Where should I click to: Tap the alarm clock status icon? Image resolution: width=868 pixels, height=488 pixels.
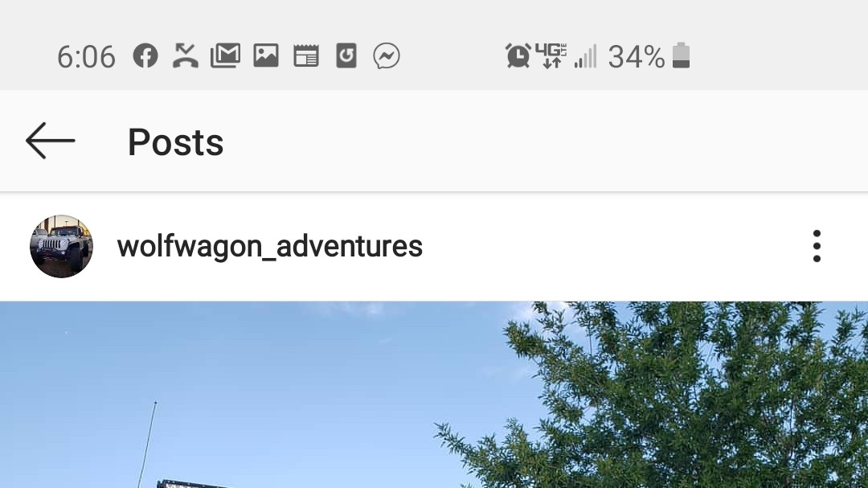point(518,56)
